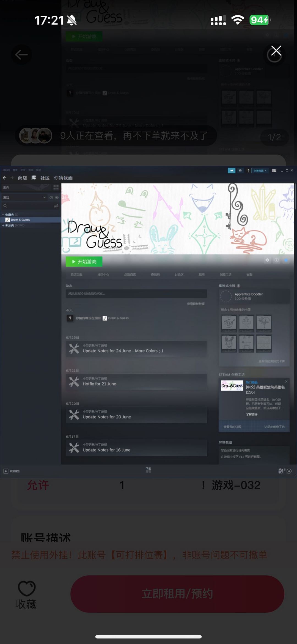Click the ready-to-play filter icon
The height and width of the screenshot is (644, 297).
57,198
